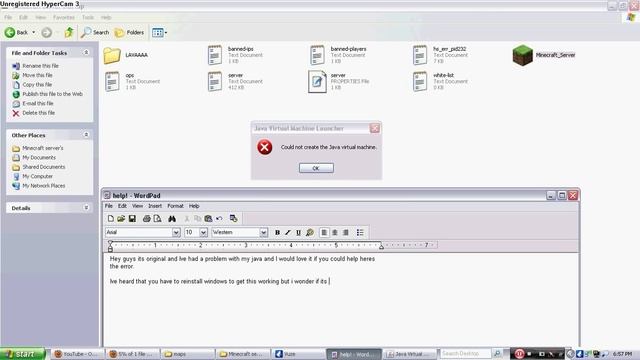Click E-mail this file link
The image size is (640, 360).
(x=38, y=103)
